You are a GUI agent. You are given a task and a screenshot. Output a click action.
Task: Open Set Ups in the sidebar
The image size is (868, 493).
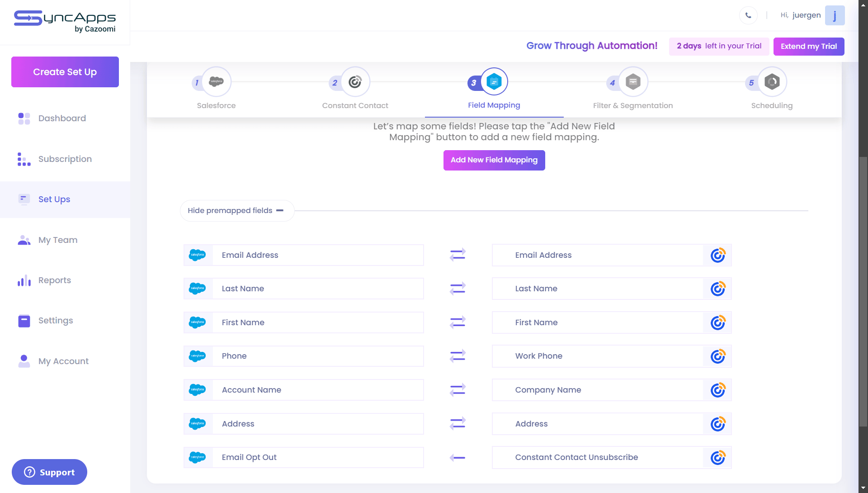point(65,199)
